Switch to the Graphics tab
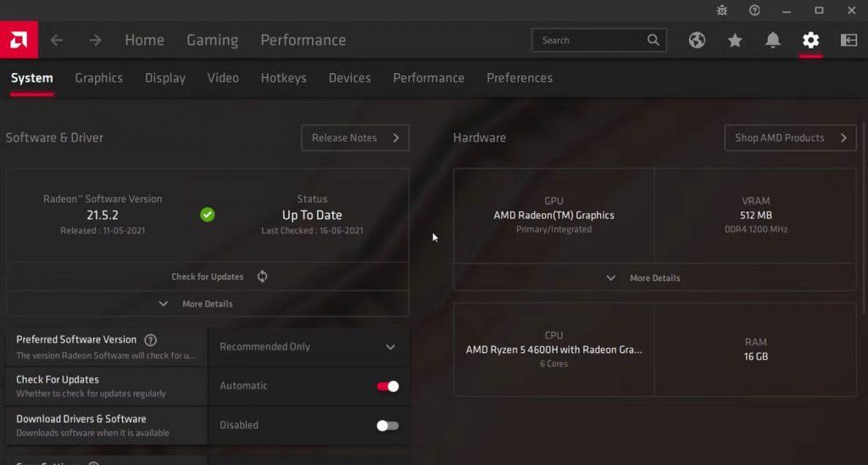 pos(98,78)
